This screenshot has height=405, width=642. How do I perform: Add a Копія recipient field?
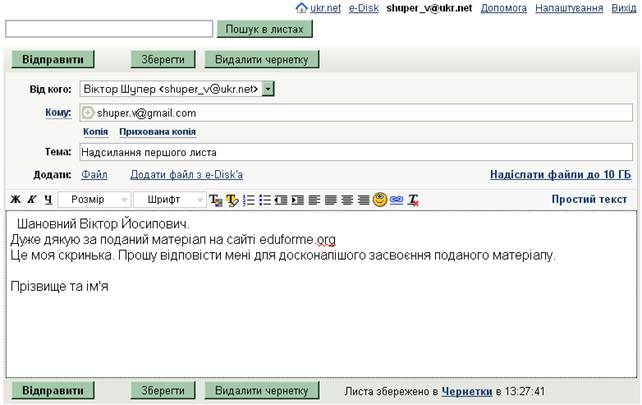point(95,131)
